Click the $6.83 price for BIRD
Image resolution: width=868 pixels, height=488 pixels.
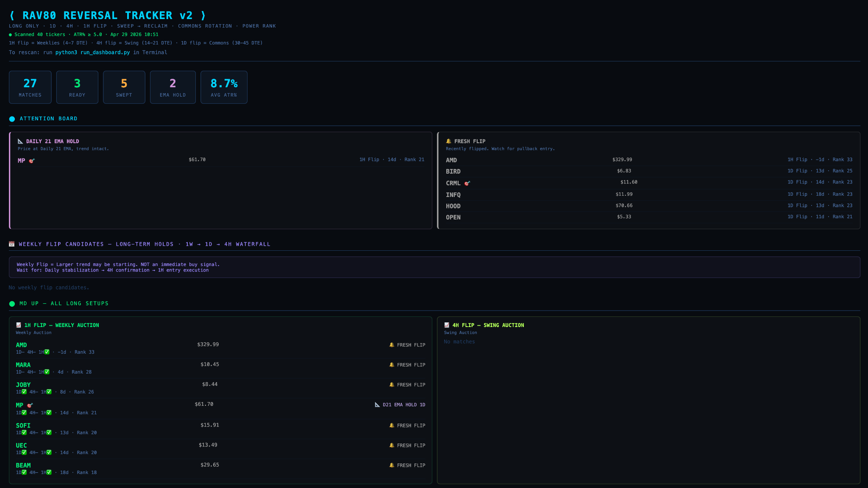(624, 171)
